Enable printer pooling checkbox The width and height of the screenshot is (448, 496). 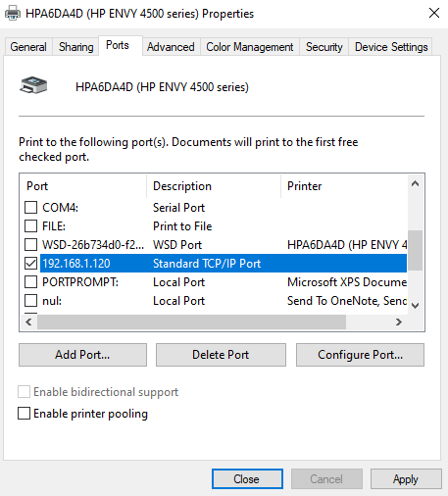point(24,414)
